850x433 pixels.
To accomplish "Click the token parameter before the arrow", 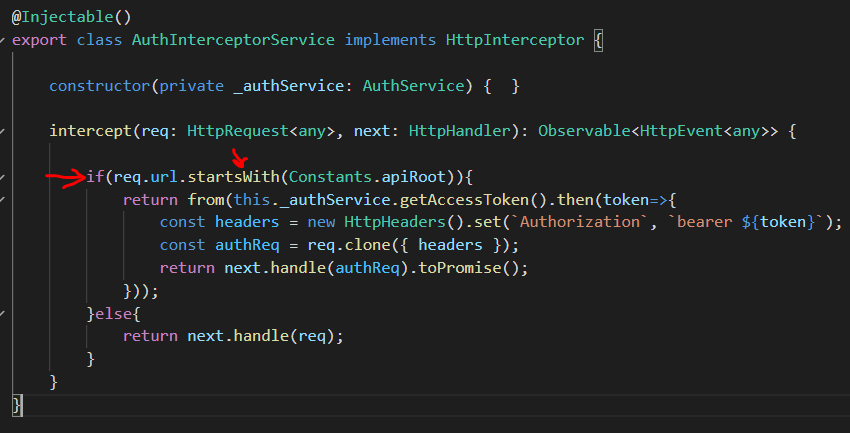I will pyautogui.click(x=626, y=199).
